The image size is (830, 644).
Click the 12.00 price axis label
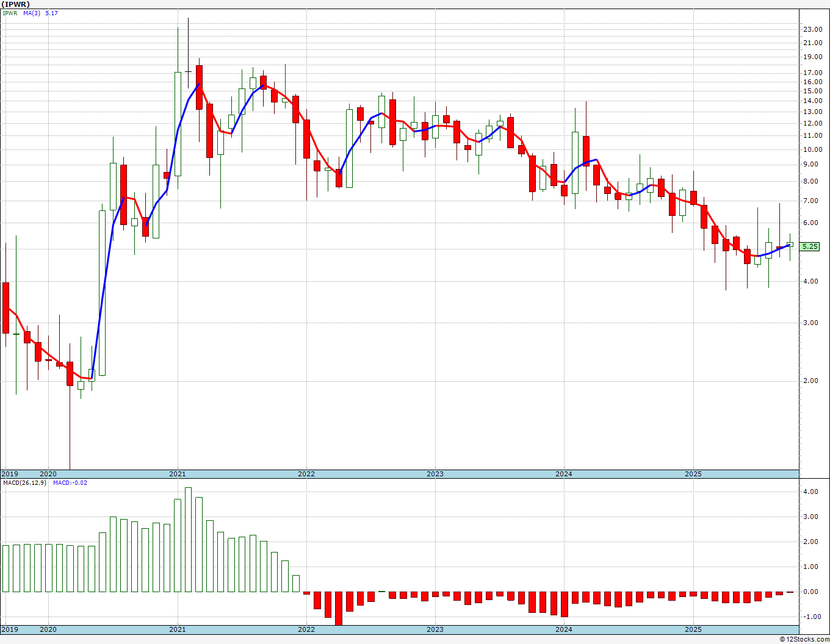[812, 124]
